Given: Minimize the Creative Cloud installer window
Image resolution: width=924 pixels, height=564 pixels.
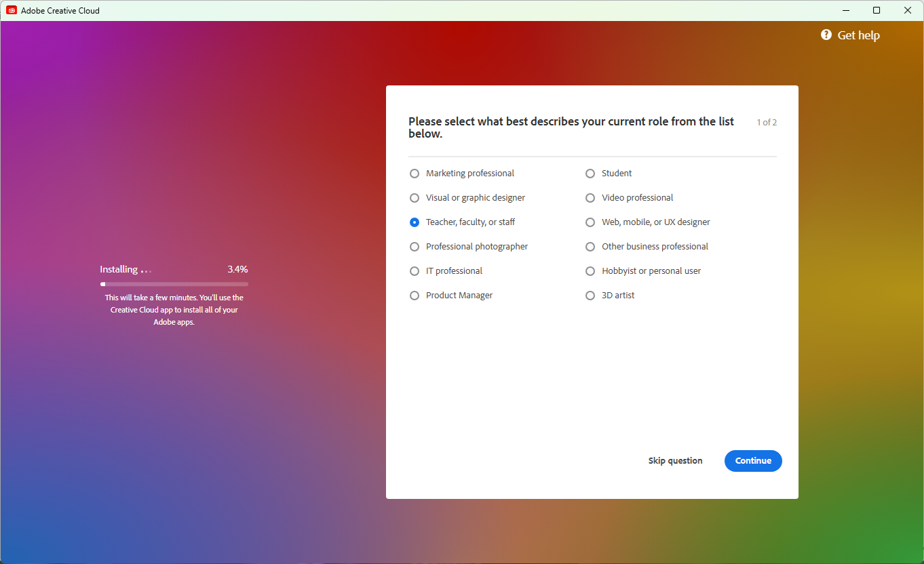Looking at the screenshot, I should 846,10.
